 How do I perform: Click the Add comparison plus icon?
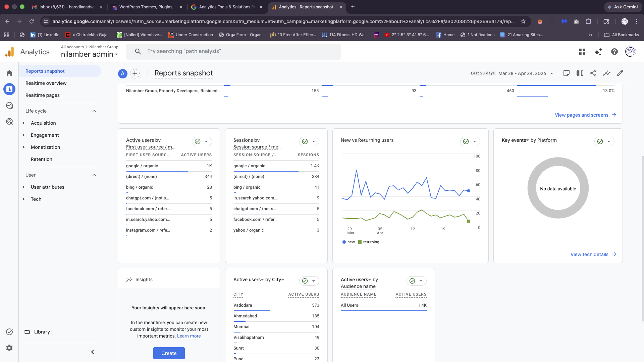pyautogui.click(x=135, y=73)
